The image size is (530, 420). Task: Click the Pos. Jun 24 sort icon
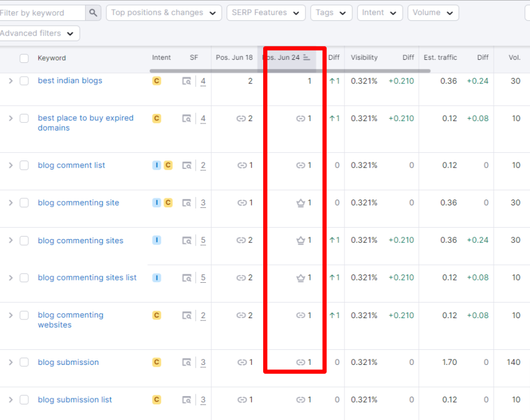[x=307, y=58]
